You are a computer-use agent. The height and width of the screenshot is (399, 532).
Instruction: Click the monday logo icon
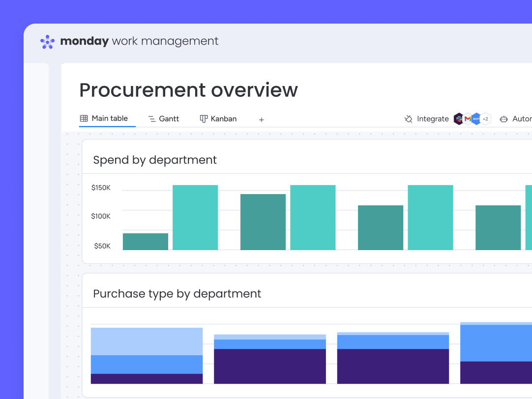[48, 42]
